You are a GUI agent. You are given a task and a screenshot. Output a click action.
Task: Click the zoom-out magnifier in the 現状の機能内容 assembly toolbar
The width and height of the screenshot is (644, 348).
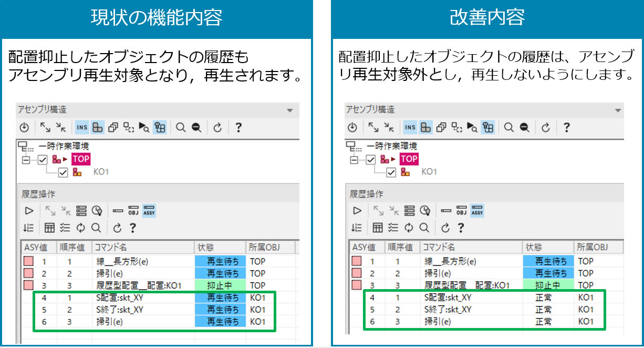coord(196,127)
